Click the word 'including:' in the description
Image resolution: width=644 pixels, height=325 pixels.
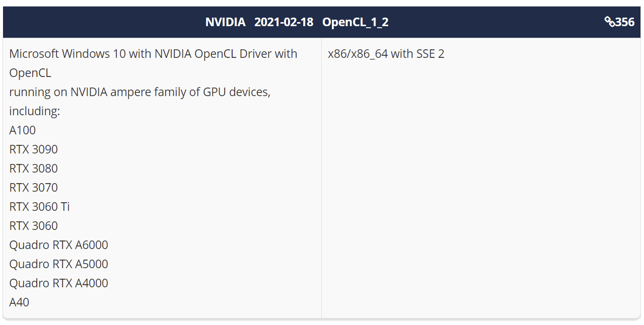pos(34,111)
